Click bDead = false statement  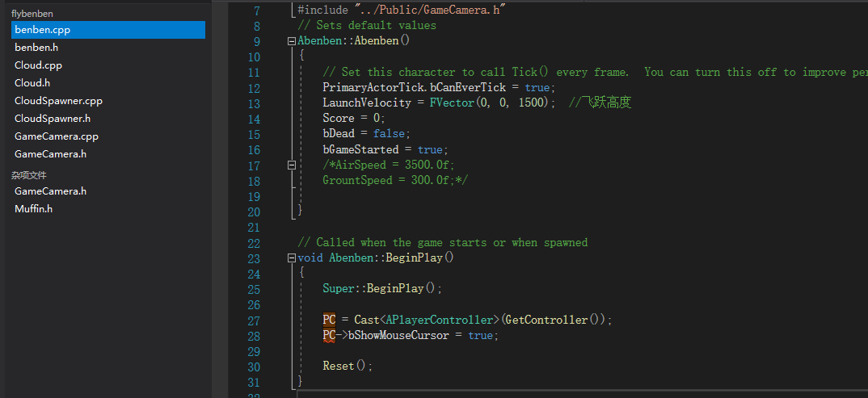pyautogui.click(x=367, y=134)
